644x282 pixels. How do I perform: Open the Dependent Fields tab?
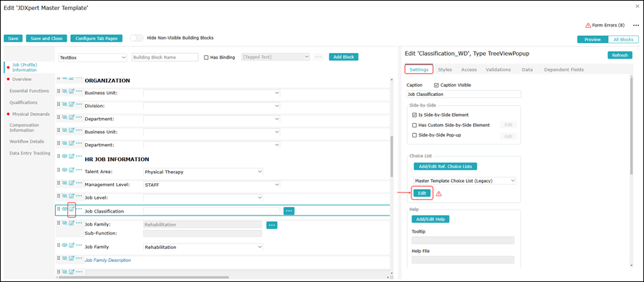click(x=564, y=69)
